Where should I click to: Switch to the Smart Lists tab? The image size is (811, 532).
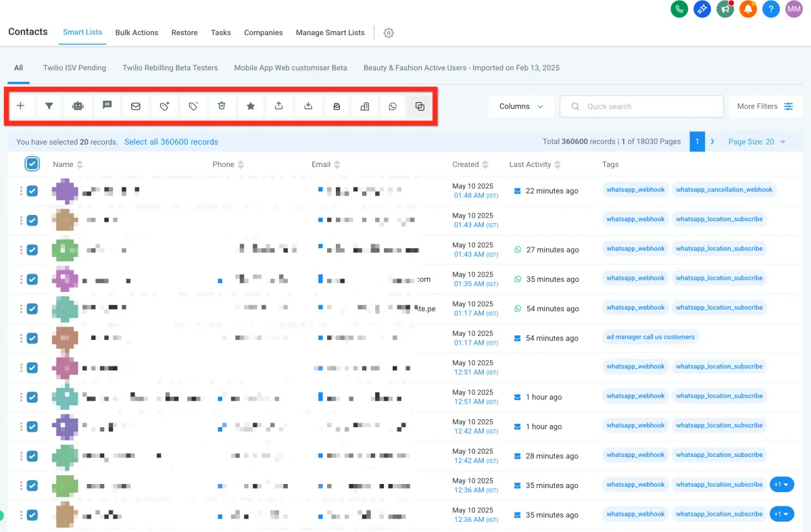click(x=82, y=32)
